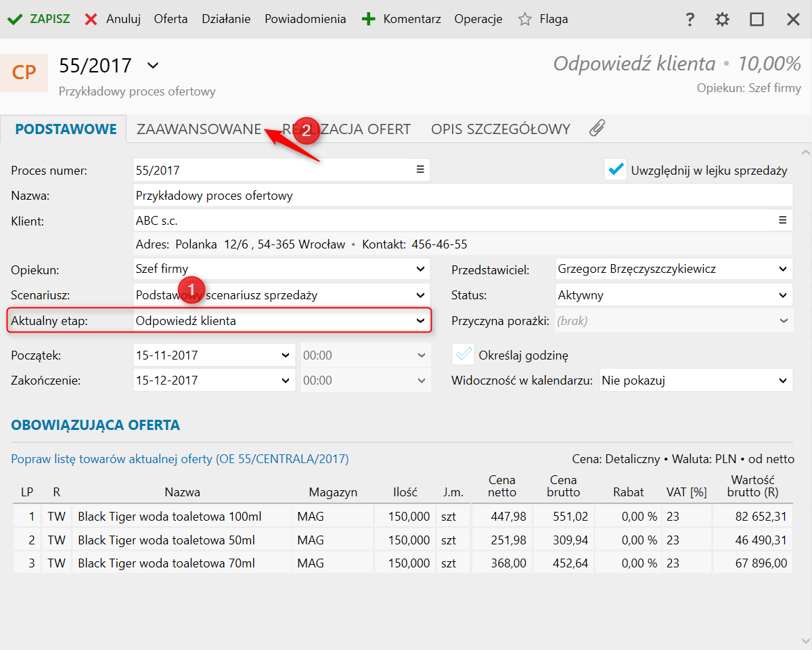
Task: Click the Odpowiedź klienta 10,00% header text
Action: [x=677, y=64]
